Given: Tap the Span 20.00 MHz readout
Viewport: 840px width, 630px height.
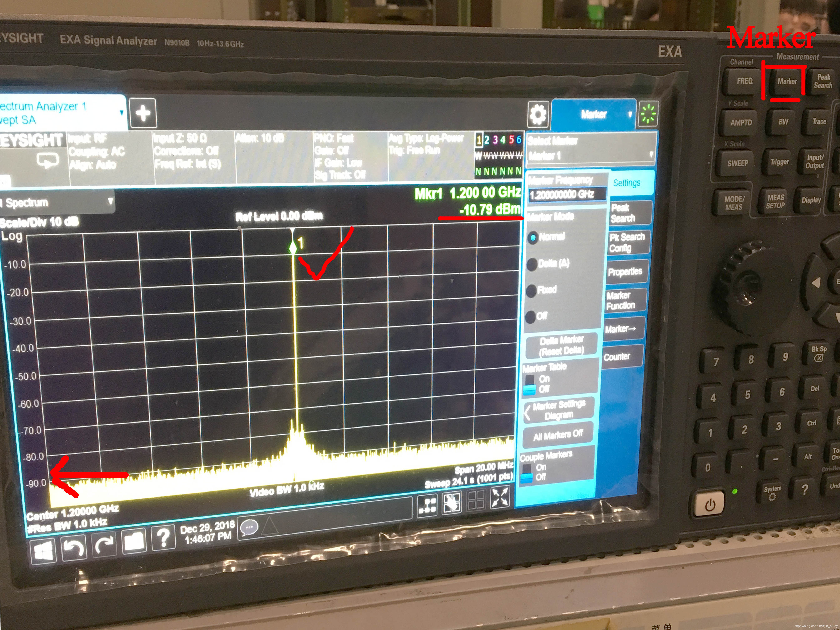Looking at the screenshot, I should coord(484,468).
